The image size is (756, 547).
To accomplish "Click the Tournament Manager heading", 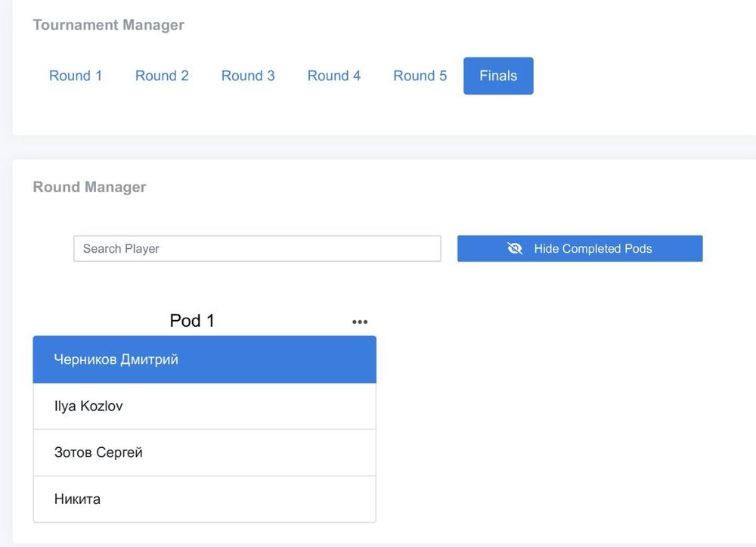I will tap(108, 25).
